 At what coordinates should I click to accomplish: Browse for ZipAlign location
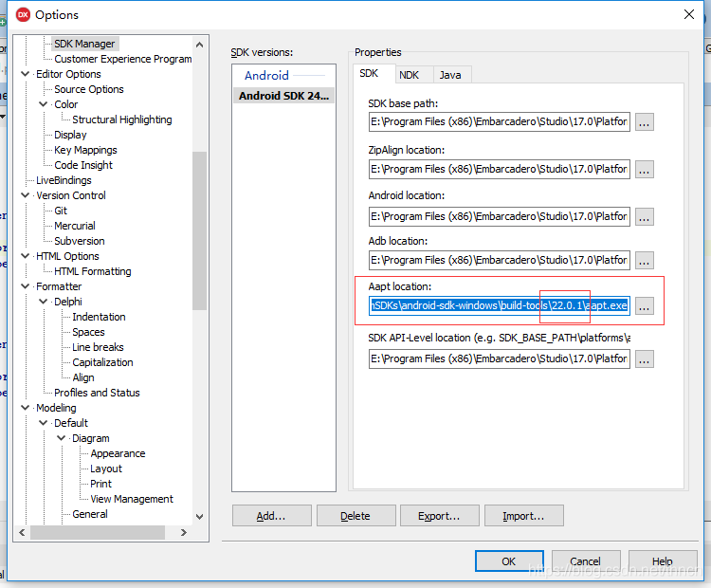pyautogui.click(x=645, y=169)
